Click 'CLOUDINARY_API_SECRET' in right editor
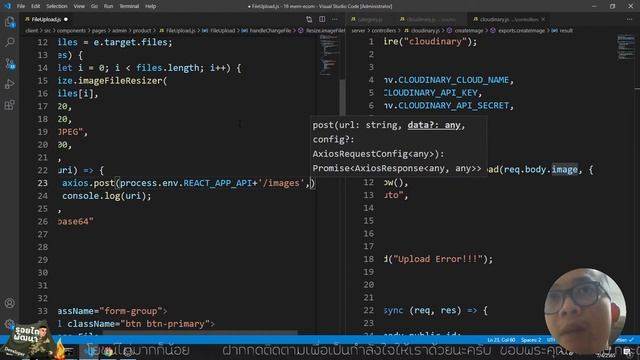The image size is (640, 360). pyautogui.click(x=453, y=106)
